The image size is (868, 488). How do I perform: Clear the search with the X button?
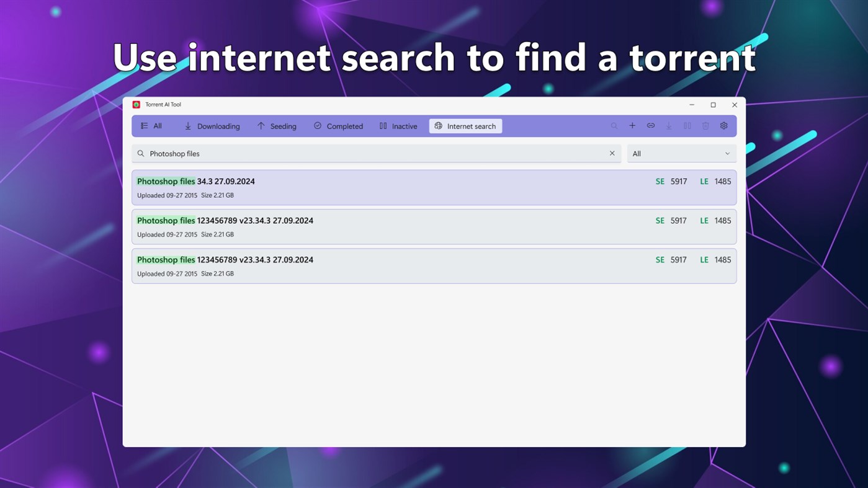612,153
